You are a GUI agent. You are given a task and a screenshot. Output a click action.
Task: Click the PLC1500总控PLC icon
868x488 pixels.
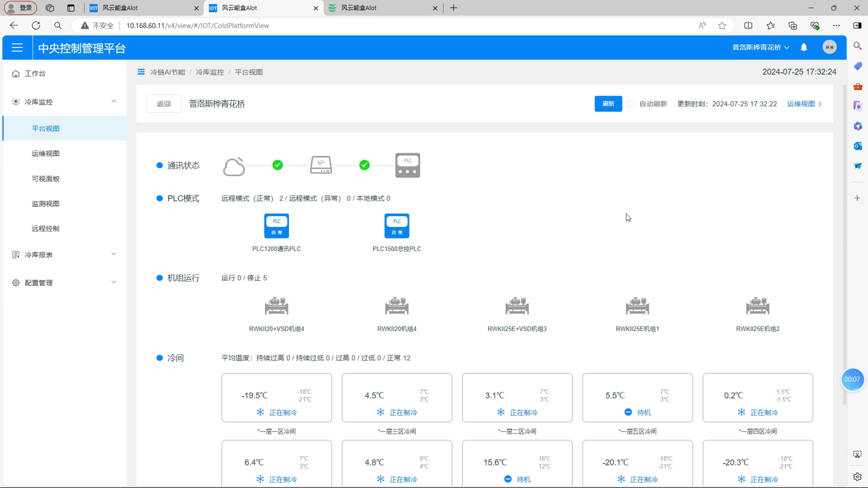[x=397, y=226]
